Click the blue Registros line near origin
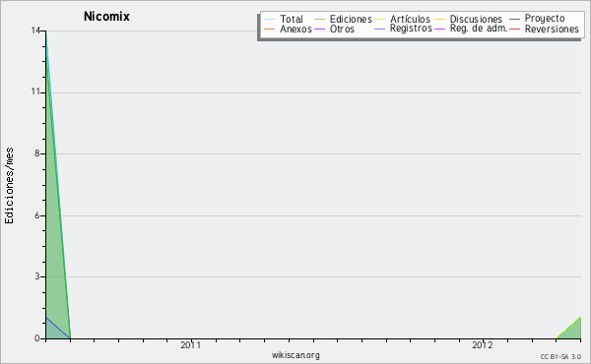Image resolution: width=591 pixels, height=364 pixels. click(x=58, y=329)
